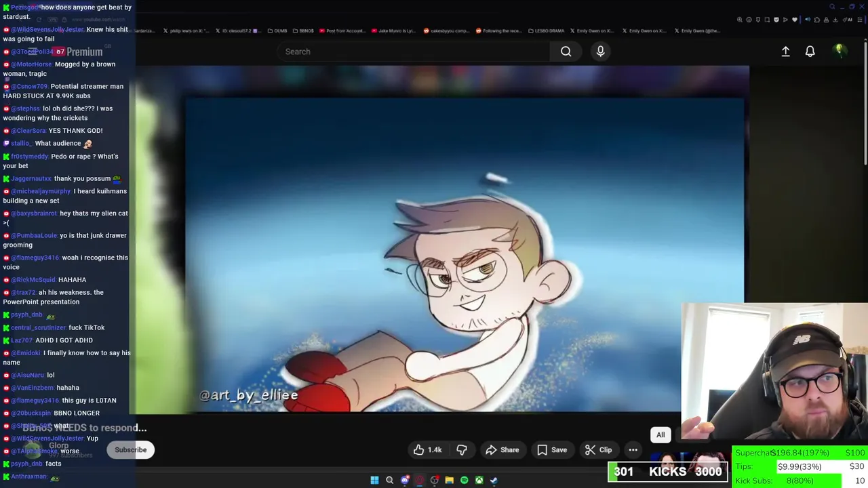The image size is (868, 488).
Task: Click the YouTube search magnifier button
Action: click(566, 52)
